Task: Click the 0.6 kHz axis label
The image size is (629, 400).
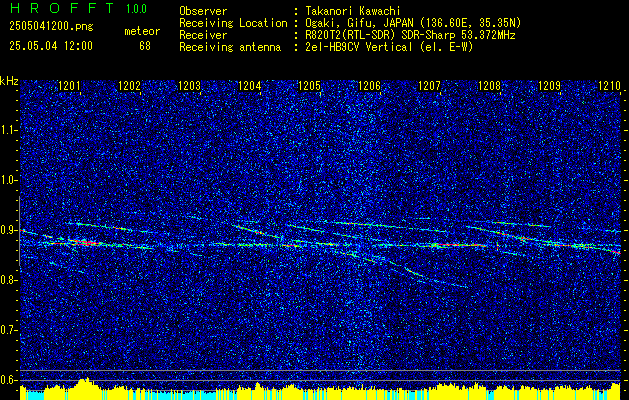Action: [9, 380]
